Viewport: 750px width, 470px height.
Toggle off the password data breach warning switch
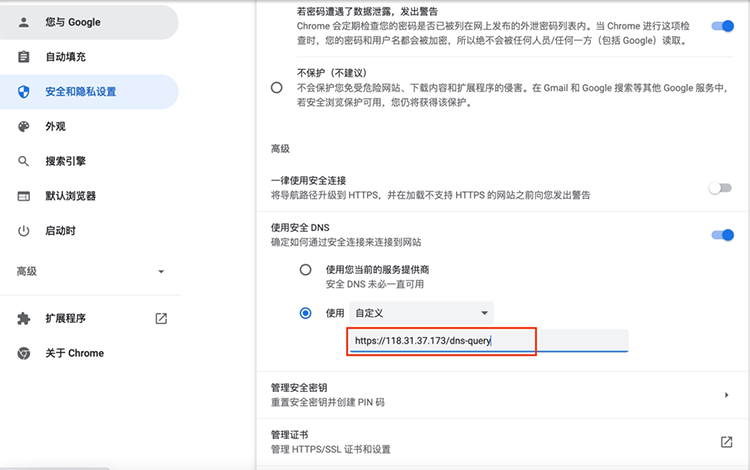click(722, 26)
